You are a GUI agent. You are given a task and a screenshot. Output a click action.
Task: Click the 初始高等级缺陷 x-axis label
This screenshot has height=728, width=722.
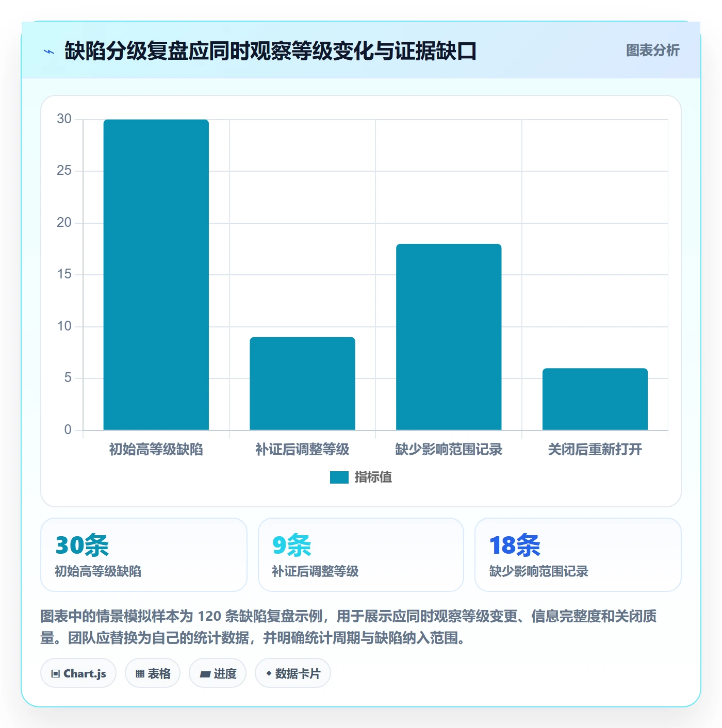(156, 450)
